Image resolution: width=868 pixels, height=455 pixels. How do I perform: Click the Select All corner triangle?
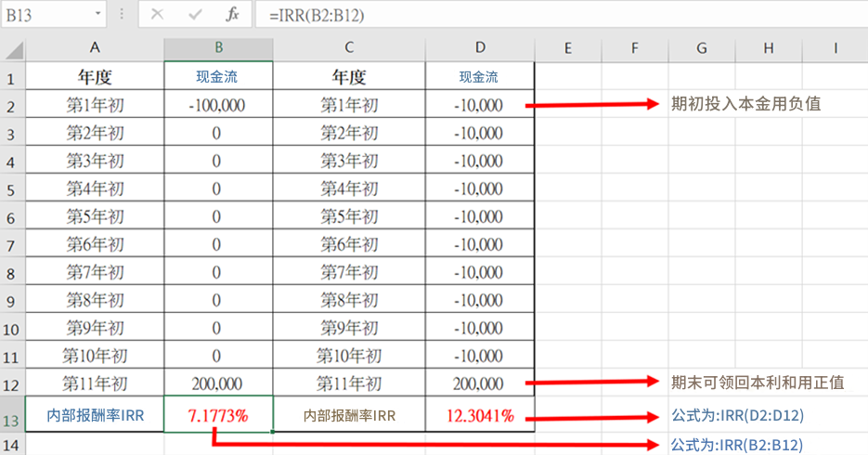click(14, 50)
